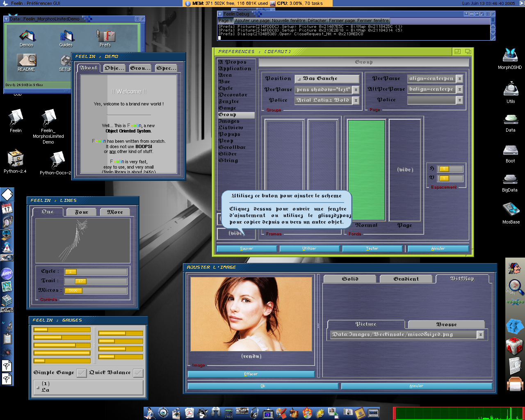
Task: Click Annuler in Preferences window
Action: (x=438, y=249)
